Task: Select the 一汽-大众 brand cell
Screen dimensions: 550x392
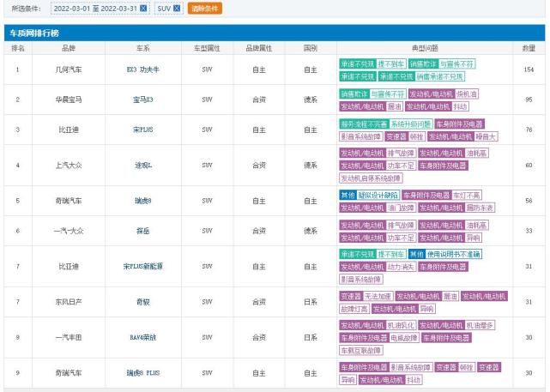Action: coord(69,231)
